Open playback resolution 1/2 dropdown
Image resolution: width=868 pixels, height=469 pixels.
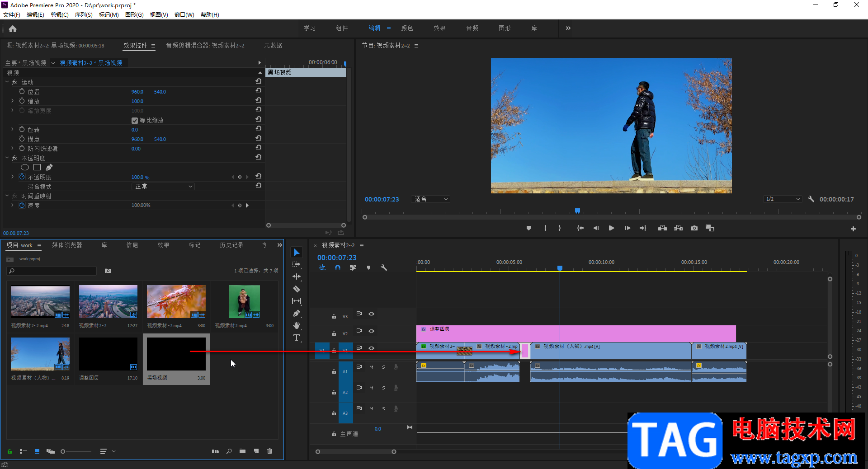point(783,199)
